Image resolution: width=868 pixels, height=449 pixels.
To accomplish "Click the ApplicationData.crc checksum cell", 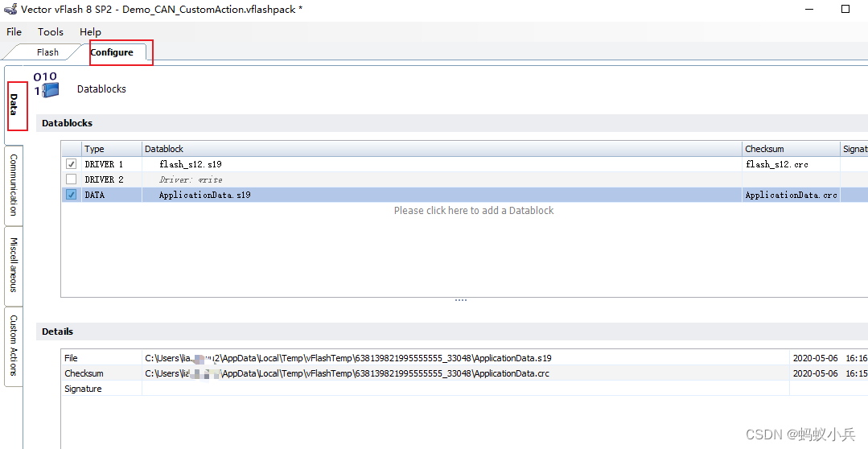I will [x=791, y=195].
